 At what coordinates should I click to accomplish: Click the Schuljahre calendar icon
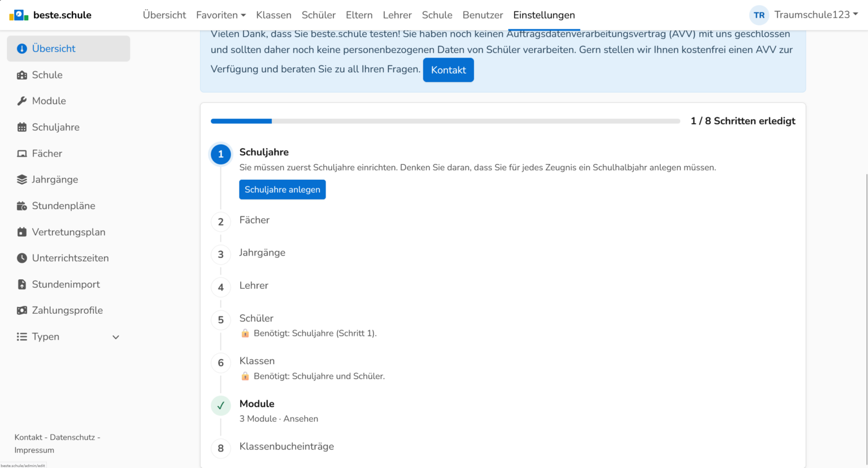(22, 127)
